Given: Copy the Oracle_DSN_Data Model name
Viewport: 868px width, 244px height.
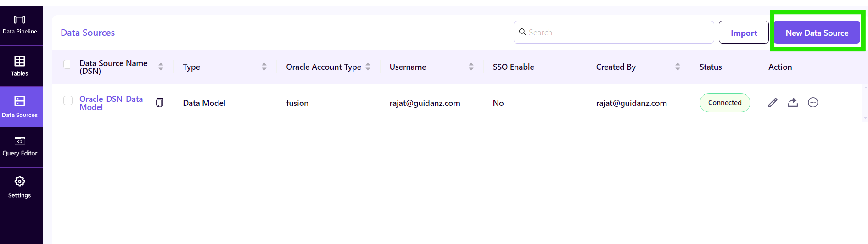Looking at the screenshot, I should pyautogui.click(x=160, y=103).
